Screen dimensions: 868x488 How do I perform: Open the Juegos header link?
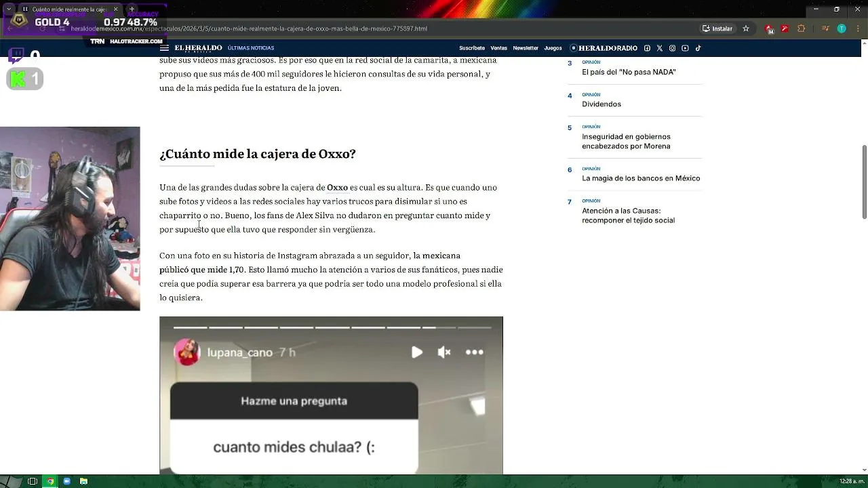553,48
